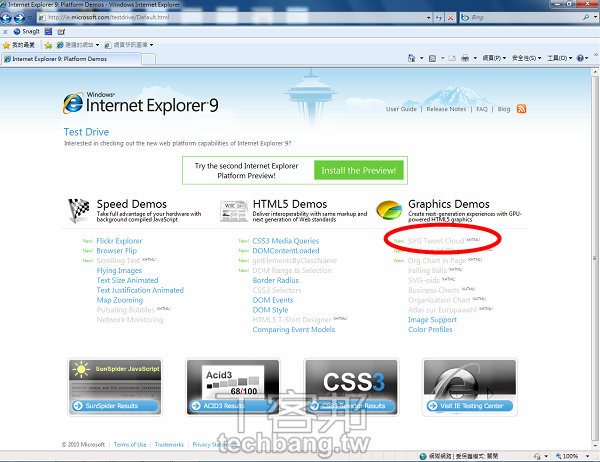The height and width of the screenshot is (462, 600).
Task: Open the Suggested Sites favorites bar item
Action: coord(78,45)
